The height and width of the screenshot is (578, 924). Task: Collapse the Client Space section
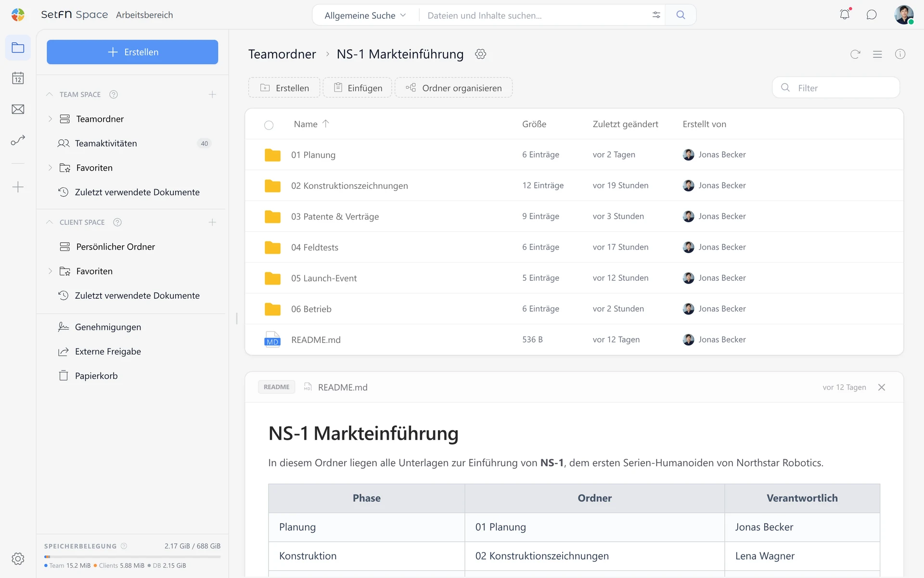point(49,222)
